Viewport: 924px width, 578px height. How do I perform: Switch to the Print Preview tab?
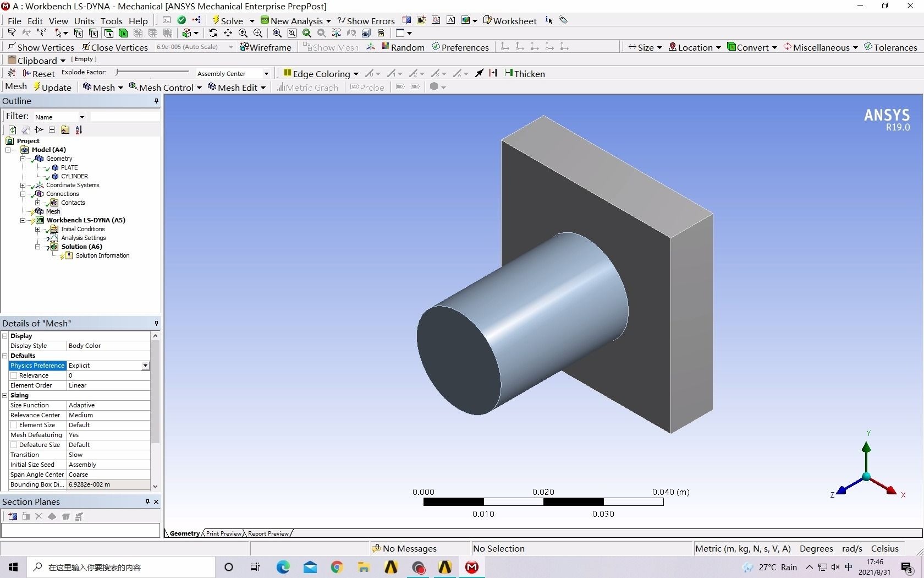(223, 533)
